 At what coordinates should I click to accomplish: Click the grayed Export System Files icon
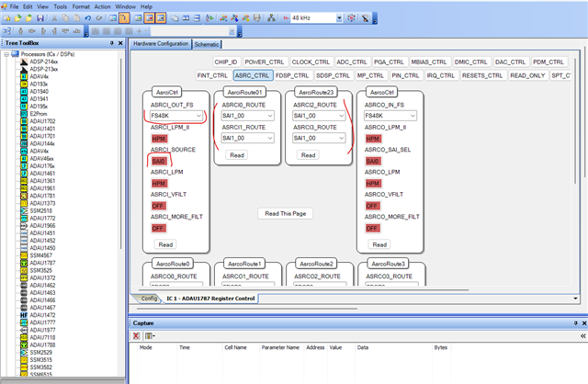click(257, 18)
